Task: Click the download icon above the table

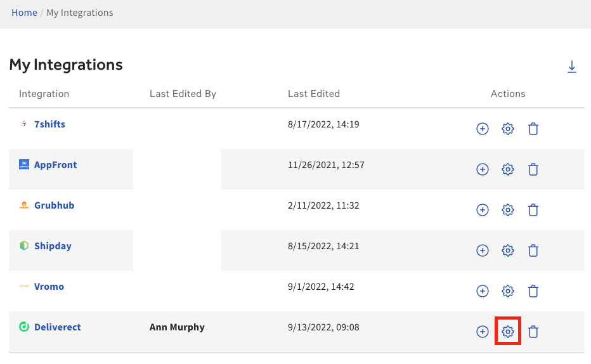Action: (571, 67)
